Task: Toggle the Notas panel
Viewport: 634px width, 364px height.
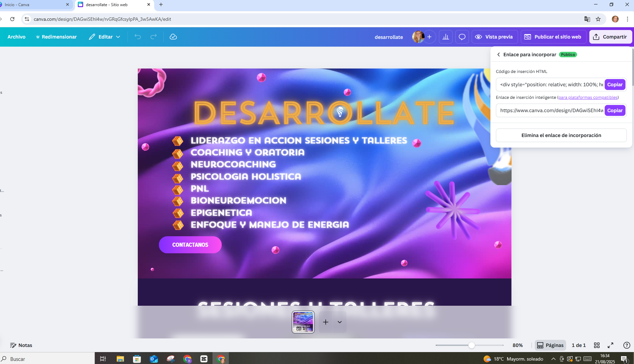Action: 21,345
